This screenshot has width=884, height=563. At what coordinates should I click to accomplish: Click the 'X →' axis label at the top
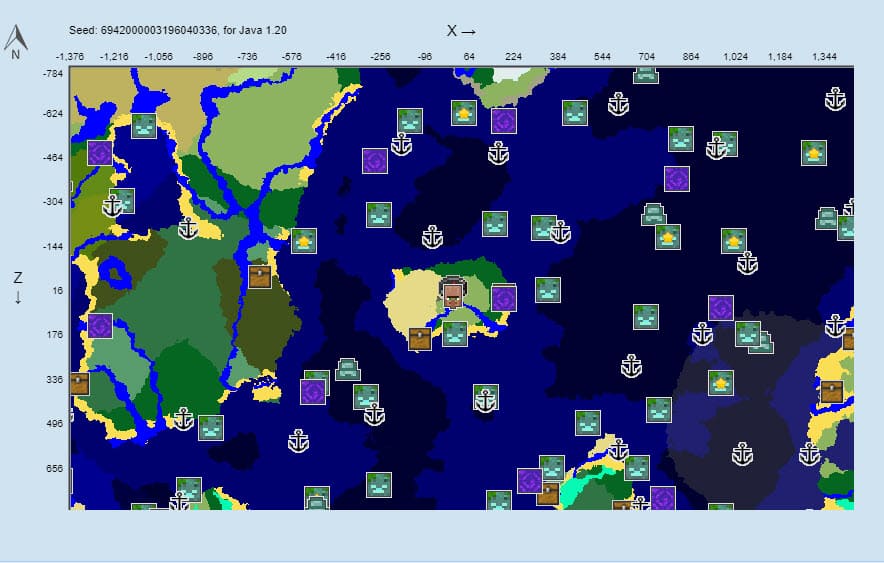click(x=461, y=31)
